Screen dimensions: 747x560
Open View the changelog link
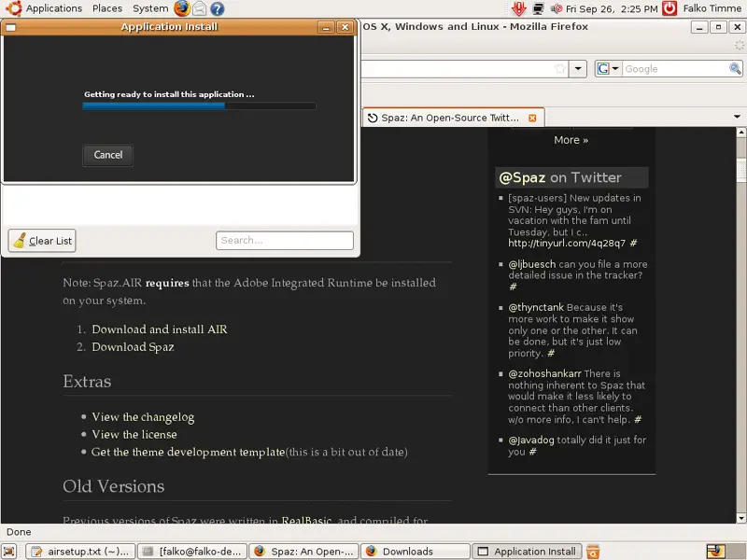click(x=143, y=417)
